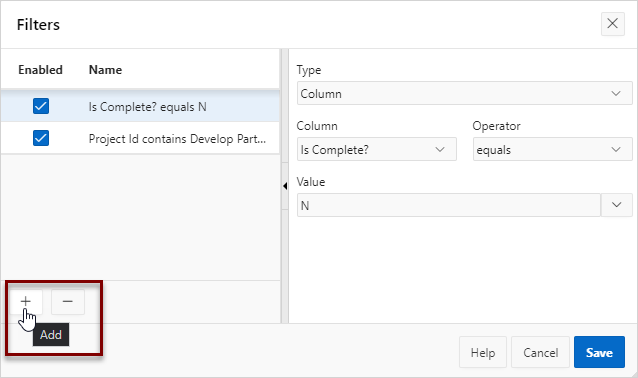Click in the Value input field

click(x=448, y=205)
